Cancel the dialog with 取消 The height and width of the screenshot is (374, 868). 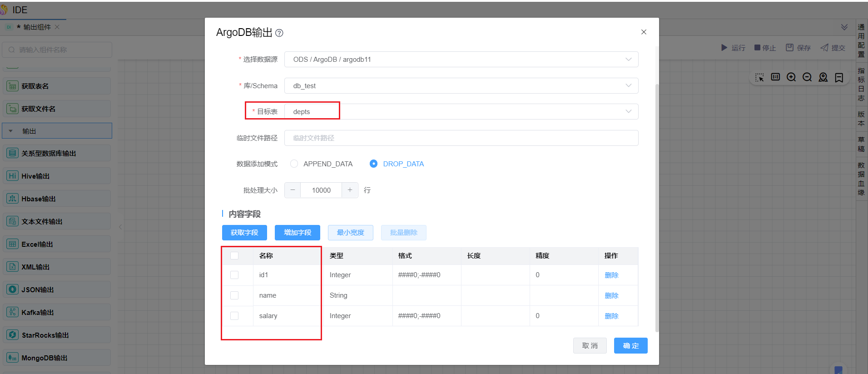tap(590, 346)
